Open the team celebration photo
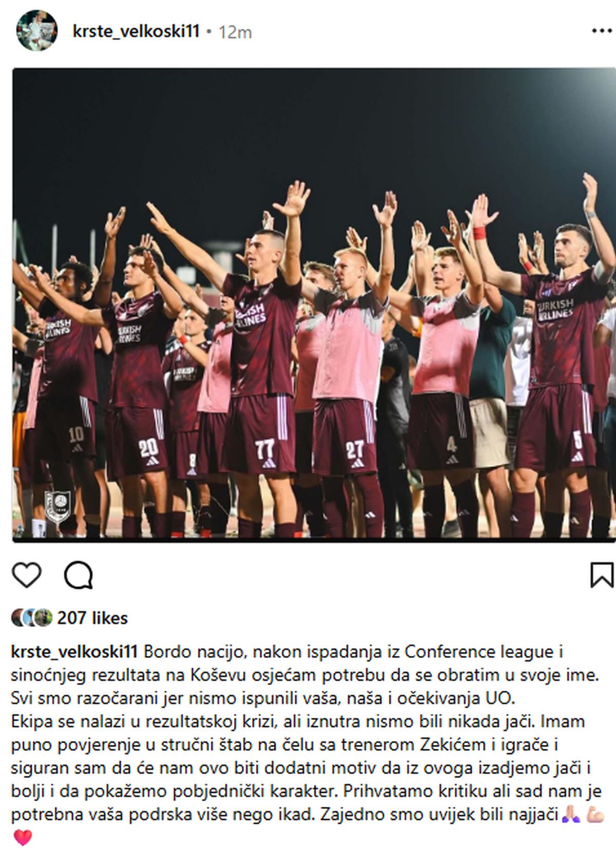This screenshot has width=616, height=852. (314, 305)
